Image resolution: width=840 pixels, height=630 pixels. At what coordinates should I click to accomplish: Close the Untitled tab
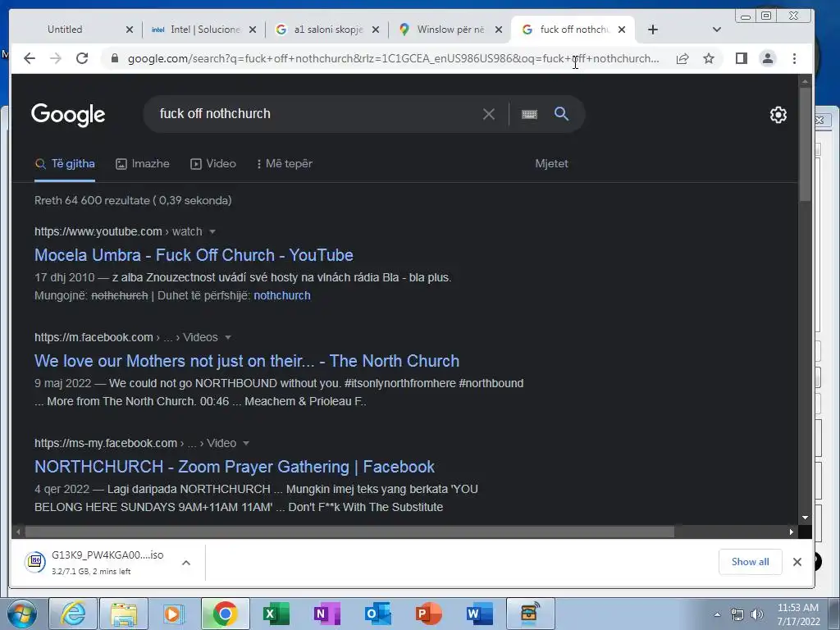[129, 30]
